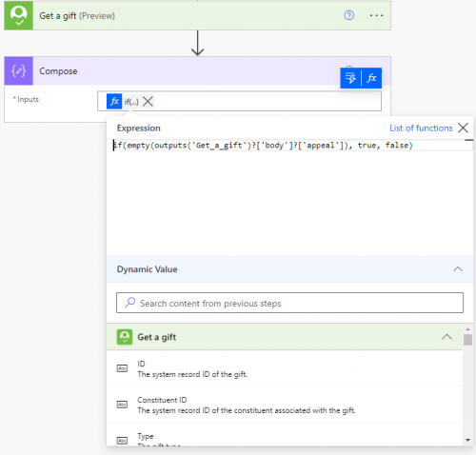The height and width of the screenshot is (455, 476).
Task: Open help for Get a gift step
Action: (x=349, y=15)
